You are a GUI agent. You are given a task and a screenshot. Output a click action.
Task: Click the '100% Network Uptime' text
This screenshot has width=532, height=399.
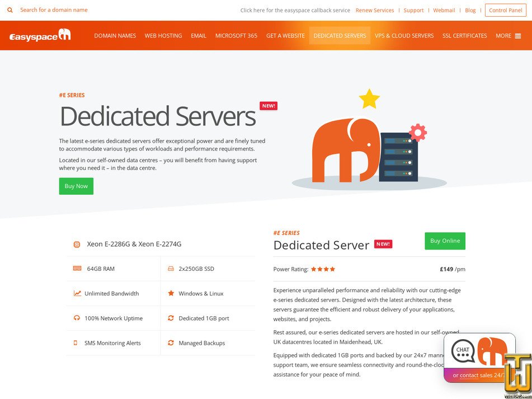114,318
